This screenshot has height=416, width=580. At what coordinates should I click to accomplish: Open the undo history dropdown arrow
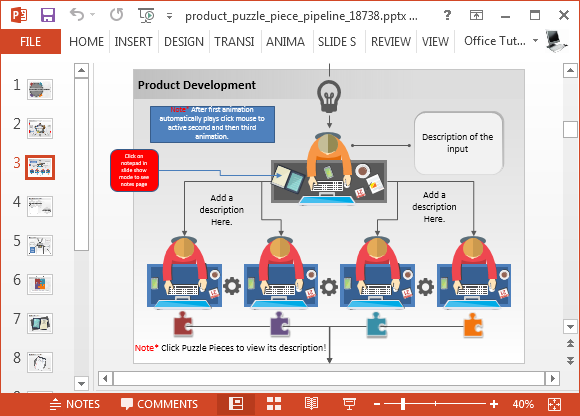pos(92,15)
